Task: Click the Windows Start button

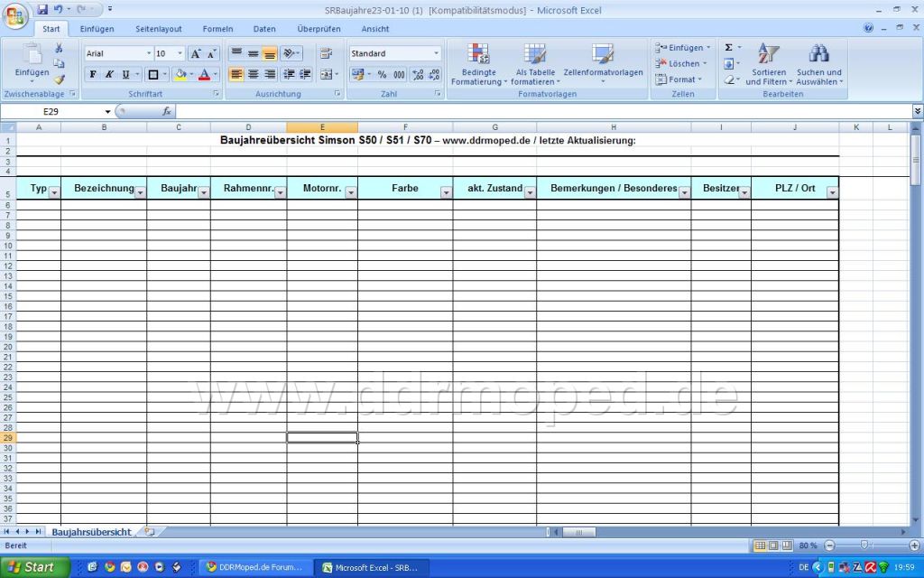Action: coord(32,567)
